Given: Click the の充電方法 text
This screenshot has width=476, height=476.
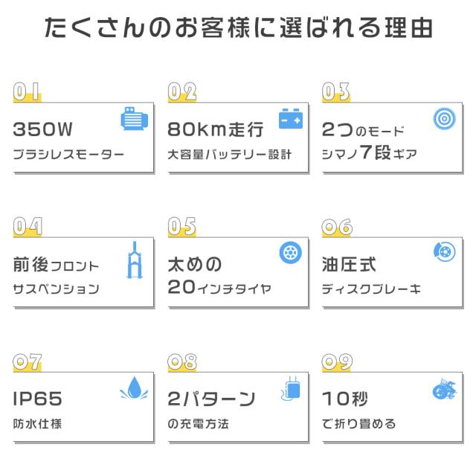Looking at the screenshot, I should (199, 424).
